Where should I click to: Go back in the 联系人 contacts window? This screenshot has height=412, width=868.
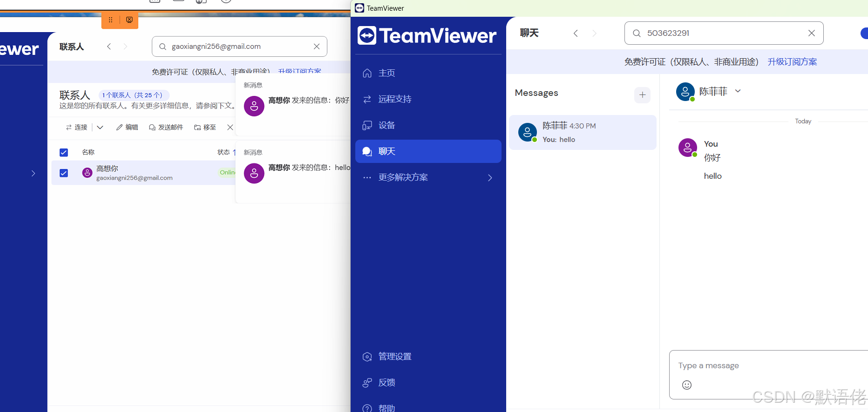[109, 47]
